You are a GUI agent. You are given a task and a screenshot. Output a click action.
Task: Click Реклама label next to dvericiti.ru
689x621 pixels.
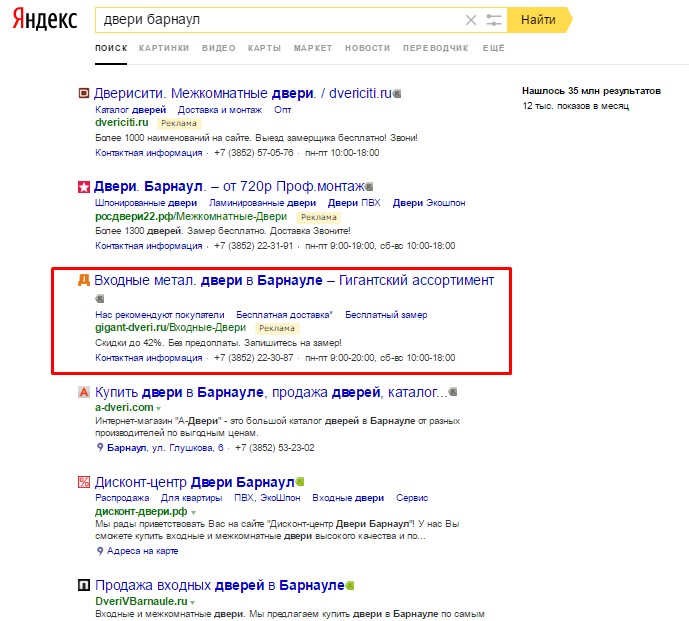tap(179, 123)
